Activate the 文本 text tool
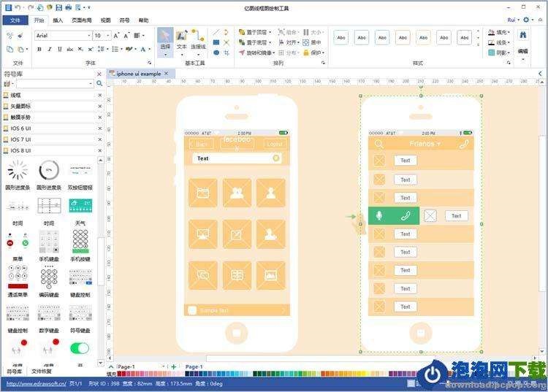This screenshot has height=392, width=548. tap(181, 42)
